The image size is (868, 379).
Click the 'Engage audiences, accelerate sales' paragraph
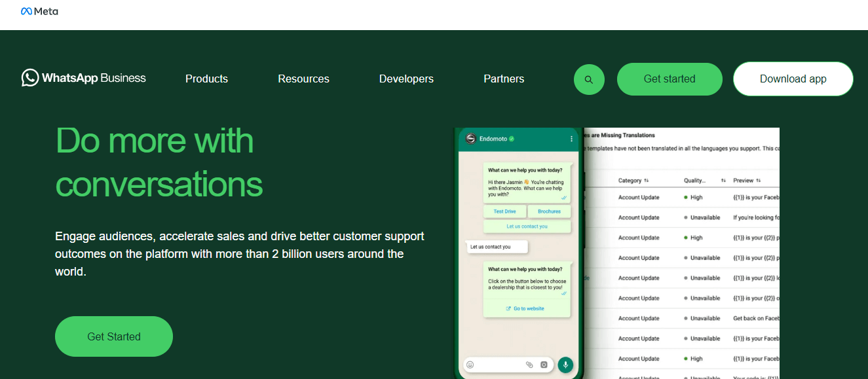coord(240,253)
